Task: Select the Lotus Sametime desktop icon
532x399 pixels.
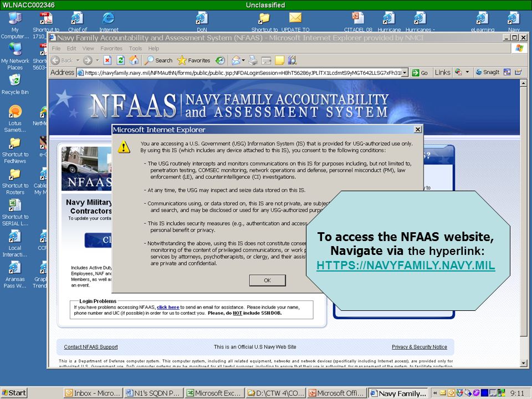Action: tap(15, 119)
